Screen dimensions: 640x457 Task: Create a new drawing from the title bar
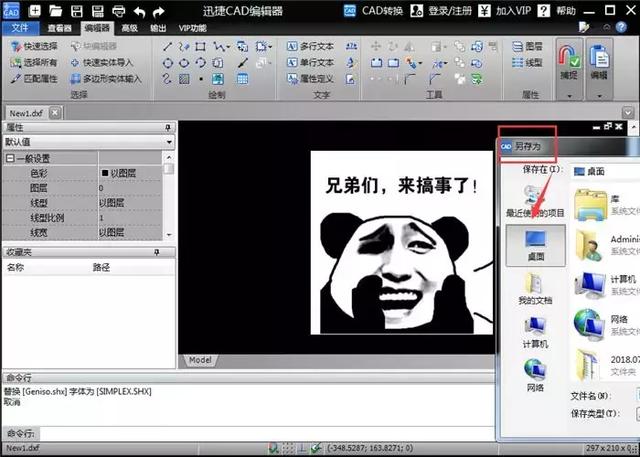coord(35,11)
